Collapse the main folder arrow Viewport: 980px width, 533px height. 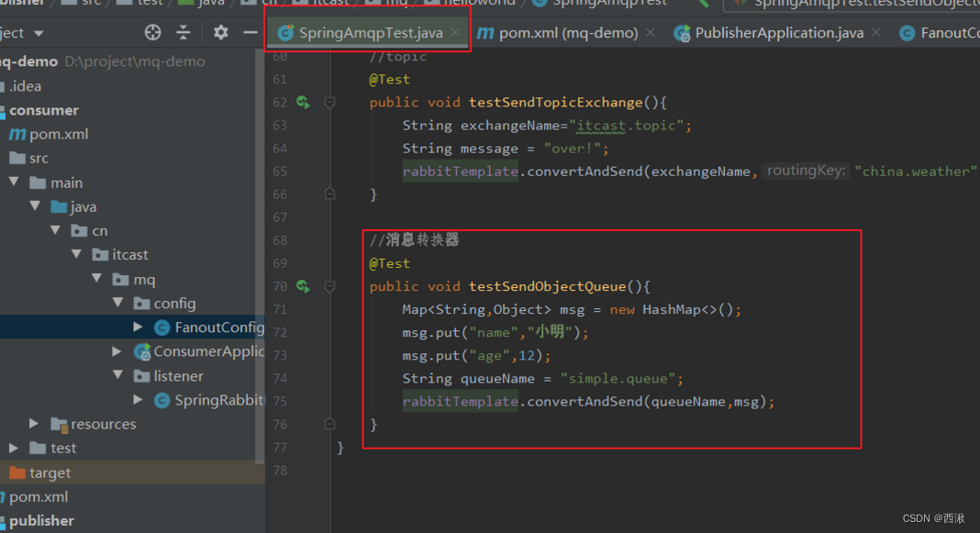pyautogui.click(x=14, y=182)
